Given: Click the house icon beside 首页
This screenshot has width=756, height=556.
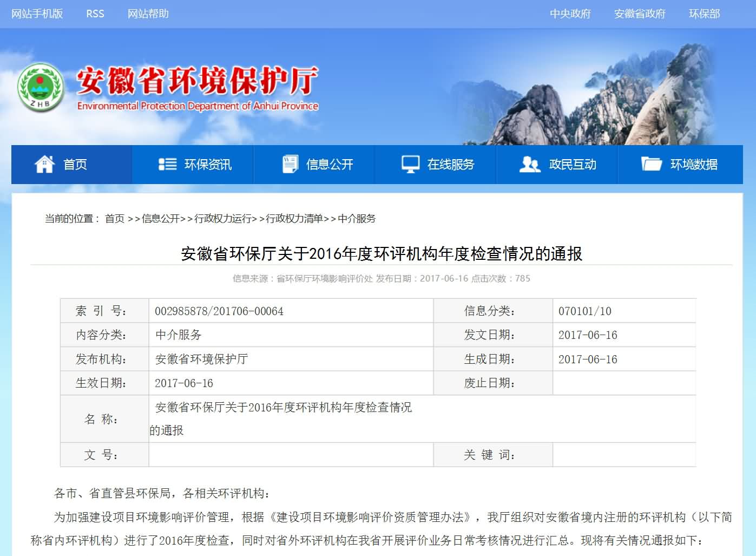Looking at the screenshot, I should click(x=44, y=164).
